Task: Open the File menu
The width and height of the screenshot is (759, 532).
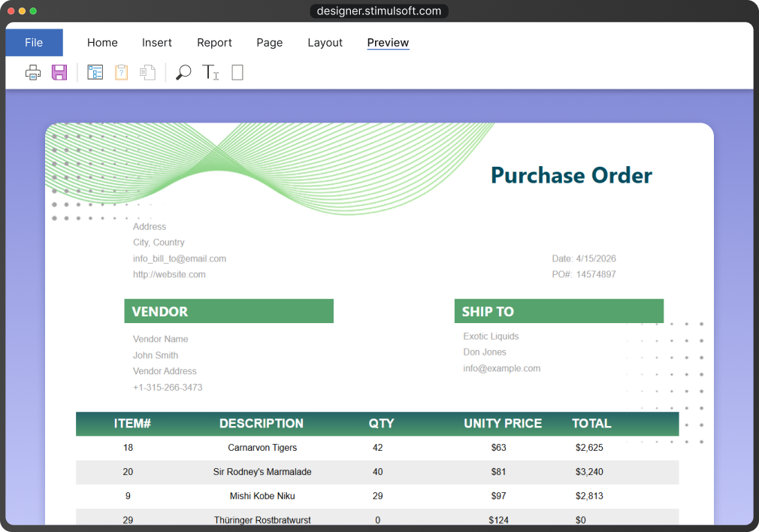Action: point(34,43)
